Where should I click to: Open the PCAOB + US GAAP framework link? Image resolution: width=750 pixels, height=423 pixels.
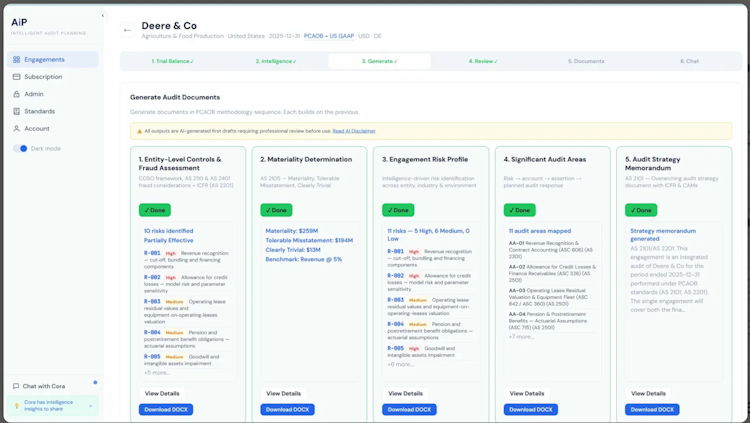click(x=329, y=36)
